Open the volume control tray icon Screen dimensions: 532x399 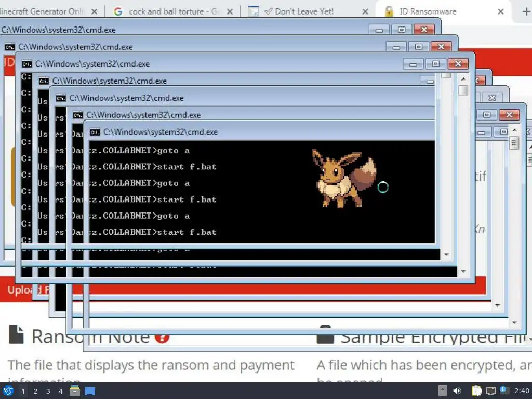(457, 391)
